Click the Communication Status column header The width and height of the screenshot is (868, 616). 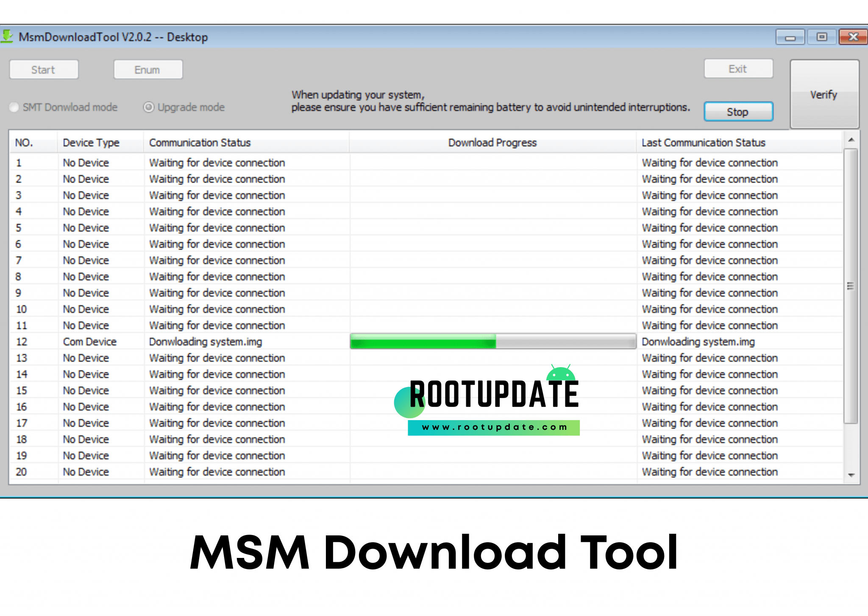246,142
